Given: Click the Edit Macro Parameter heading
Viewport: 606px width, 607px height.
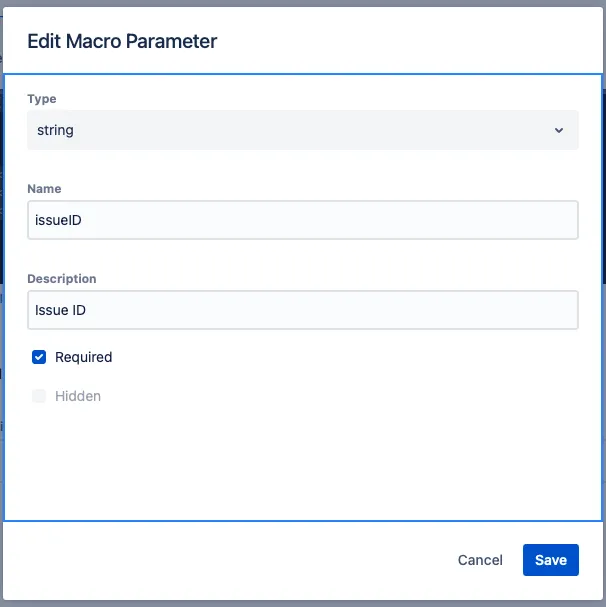Looking at the screenshot, I should (122, 41).
